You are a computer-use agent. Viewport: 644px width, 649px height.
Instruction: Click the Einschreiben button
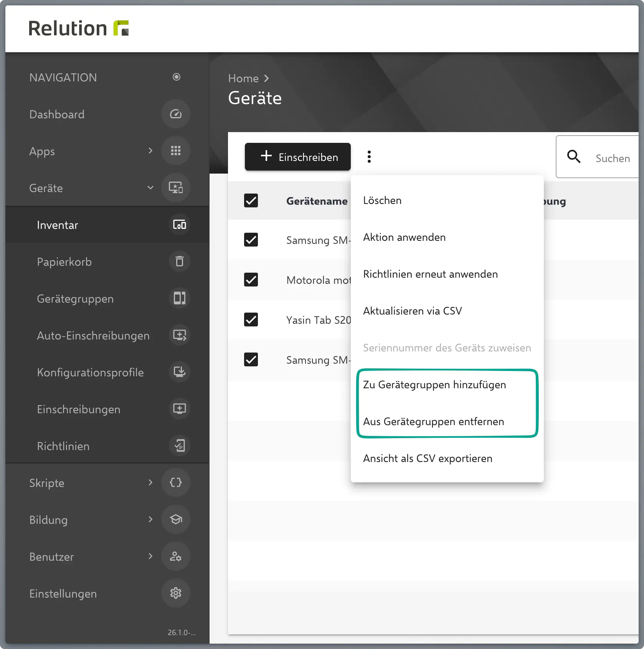click(298, 157)
